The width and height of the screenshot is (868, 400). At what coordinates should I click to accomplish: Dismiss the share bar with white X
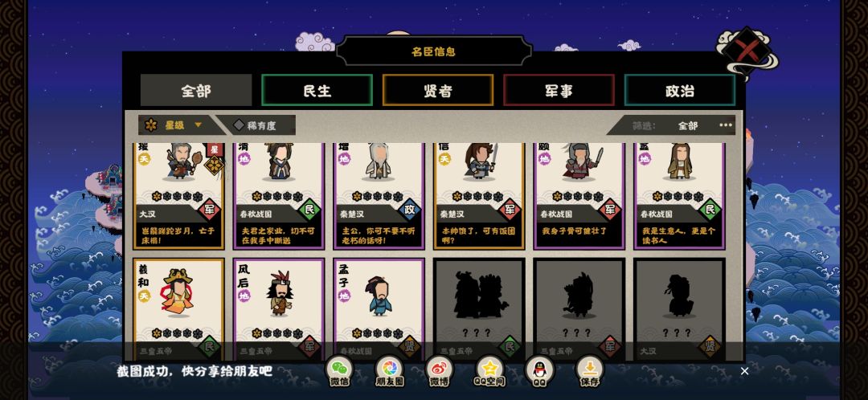click(744, 371)
